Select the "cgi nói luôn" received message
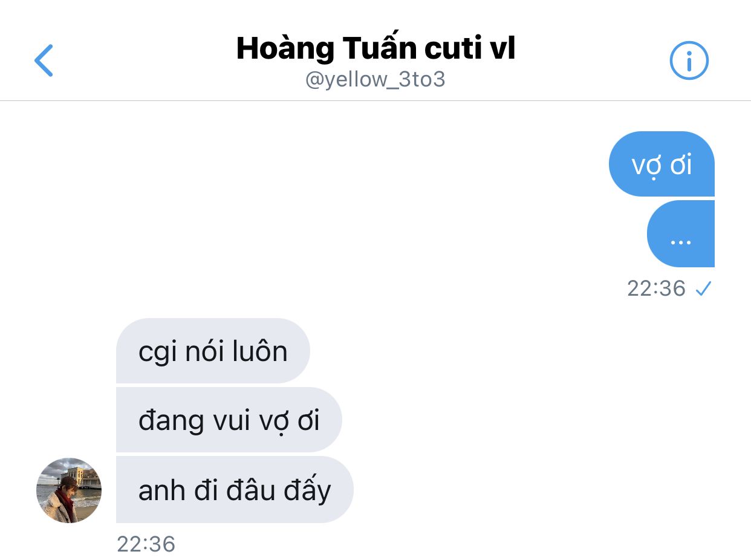Screen dimensions: 751x560 pyautogui.click(x=213, y=351)
